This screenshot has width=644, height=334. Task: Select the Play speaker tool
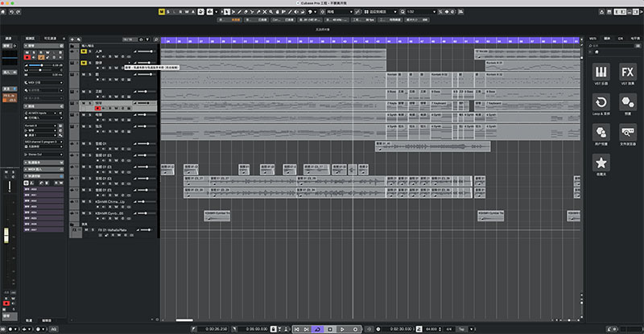[x=296, y=12]
